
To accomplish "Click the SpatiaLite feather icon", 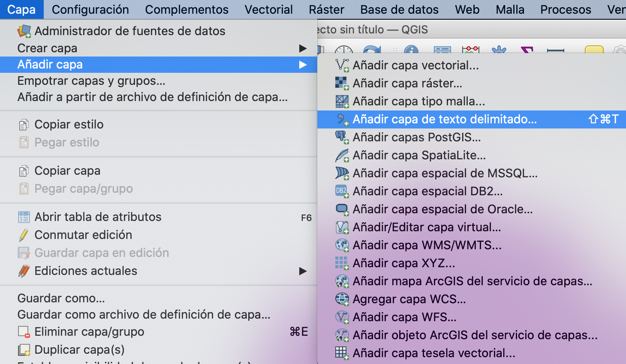I will tap(342, 155).
